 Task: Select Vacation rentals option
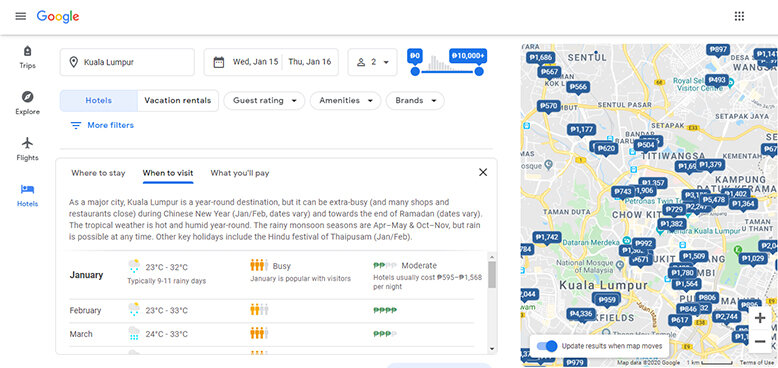coord(178,101)
